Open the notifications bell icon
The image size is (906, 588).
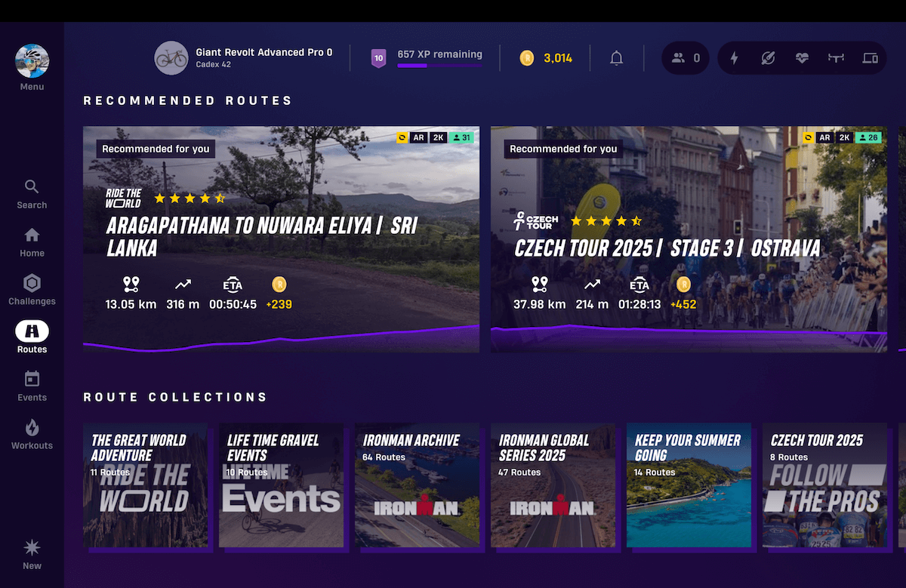[617, 58]
